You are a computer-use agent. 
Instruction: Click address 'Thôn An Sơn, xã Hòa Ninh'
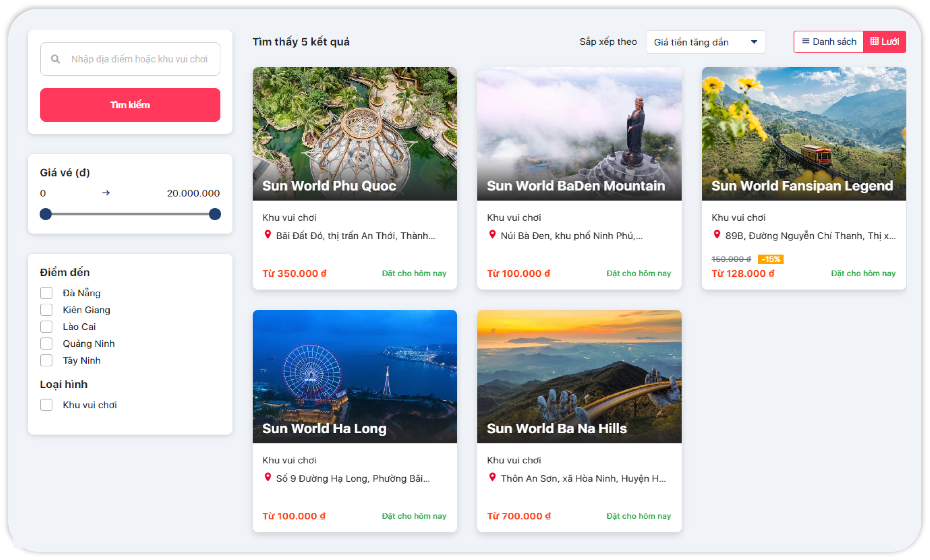583,479
